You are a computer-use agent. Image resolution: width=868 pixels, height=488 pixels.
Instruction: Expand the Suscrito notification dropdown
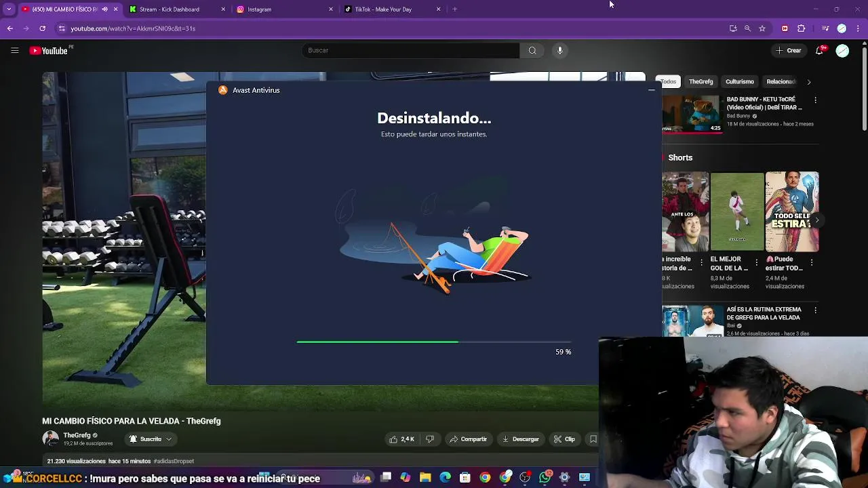(x=169, y=439)
